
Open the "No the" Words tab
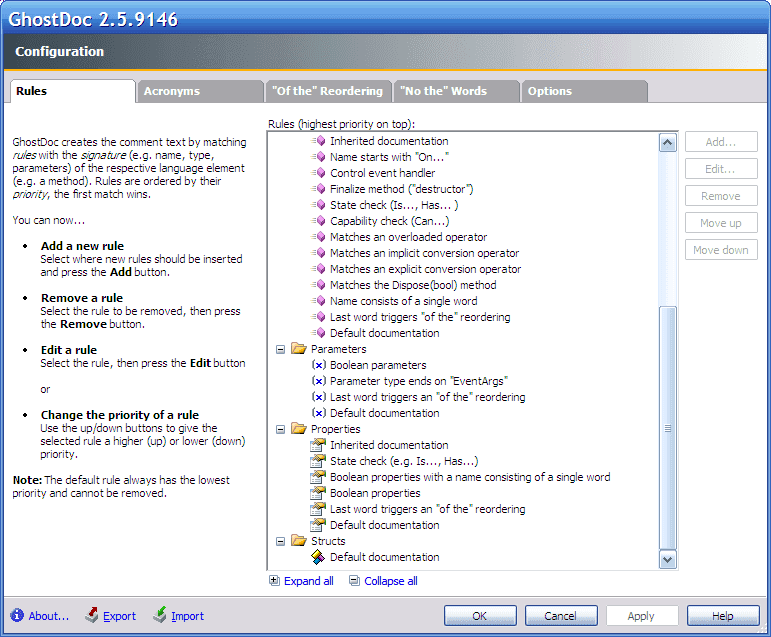click(x=455, y=91)
